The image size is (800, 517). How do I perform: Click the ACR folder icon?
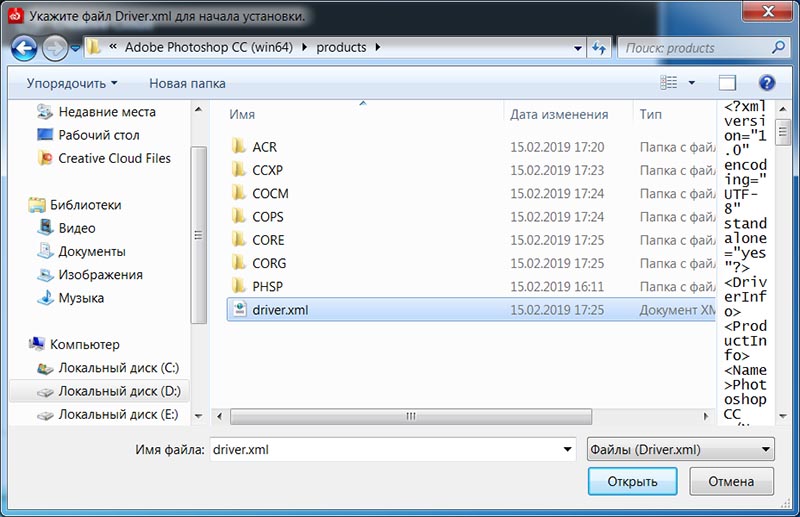(x=239, y=146)
